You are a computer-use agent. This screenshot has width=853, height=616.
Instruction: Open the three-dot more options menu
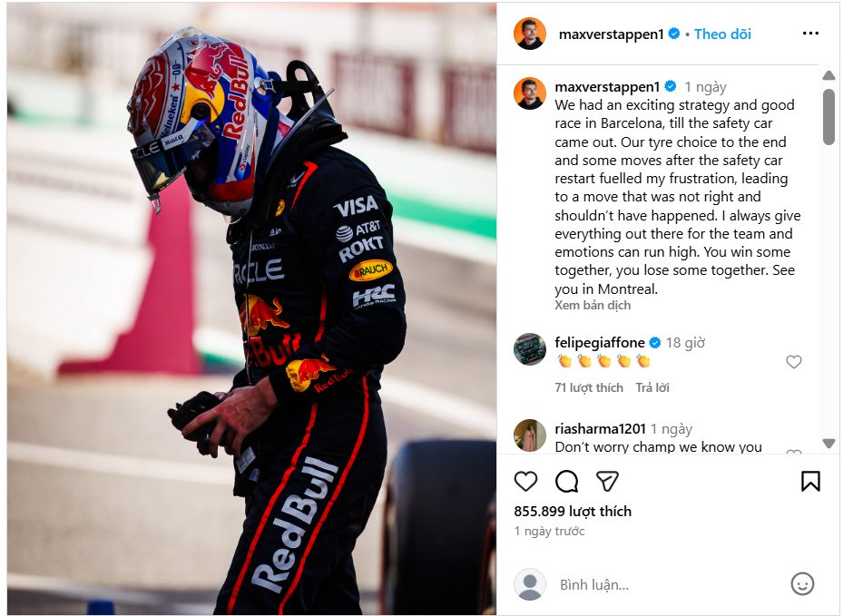[810, 34]
